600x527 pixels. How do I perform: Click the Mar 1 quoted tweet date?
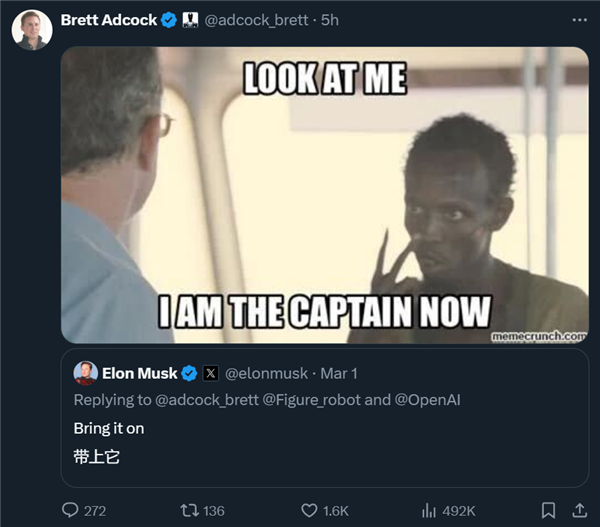[x=338, y=374]
